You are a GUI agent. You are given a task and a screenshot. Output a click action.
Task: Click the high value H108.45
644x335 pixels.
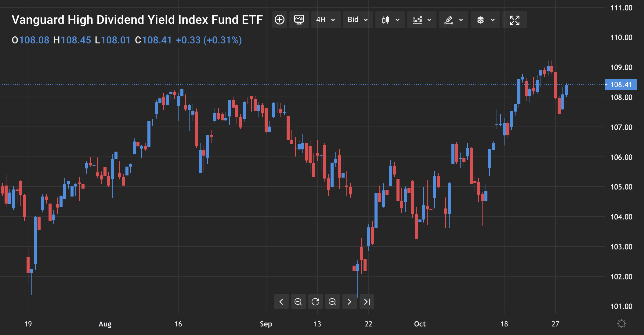click(x=72, y=40)
